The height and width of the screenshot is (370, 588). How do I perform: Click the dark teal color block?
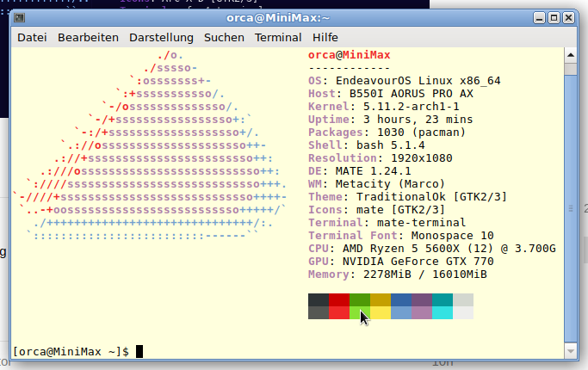pos(443,300)
